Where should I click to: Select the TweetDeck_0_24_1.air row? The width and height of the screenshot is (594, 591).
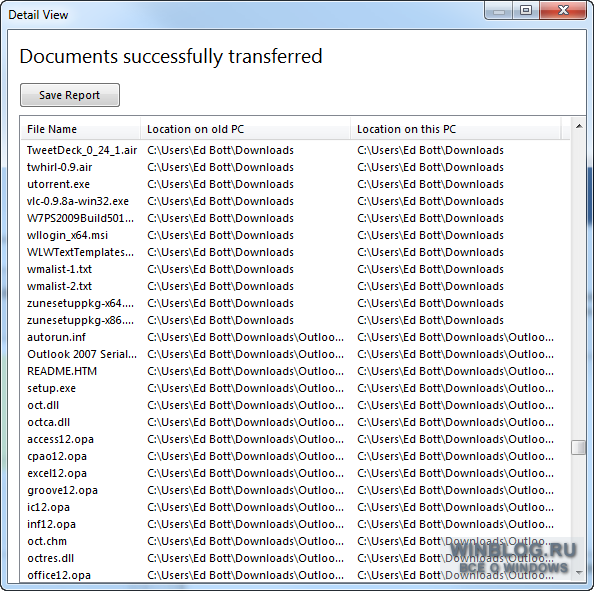[295, 150]
